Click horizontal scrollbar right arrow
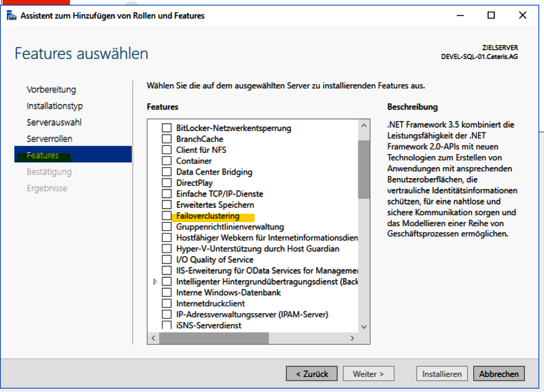This screenshot has width=544, height=392. (x=352, y=338)
